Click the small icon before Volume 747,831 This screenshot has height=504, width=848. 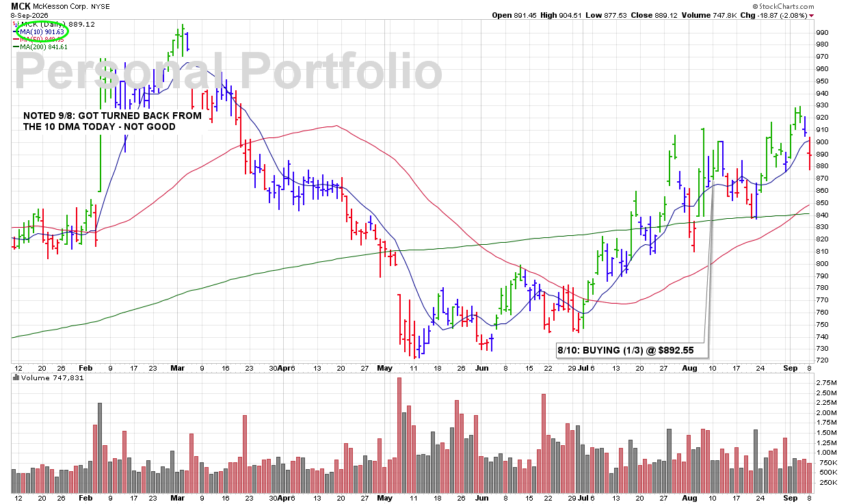point(16,377)
